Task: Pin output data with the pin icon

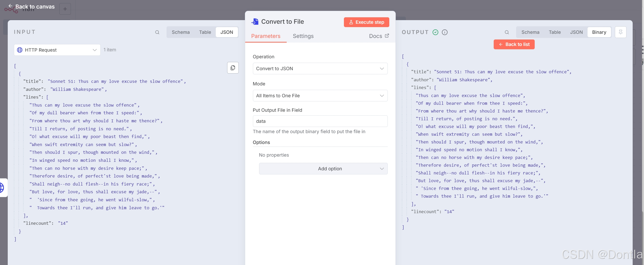Action: [621, 32]
